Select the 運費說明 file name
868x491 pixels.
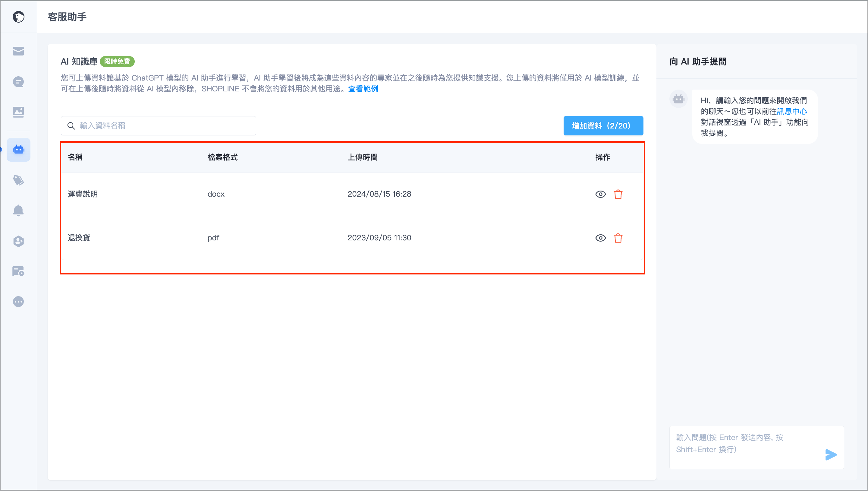(83, 194)
